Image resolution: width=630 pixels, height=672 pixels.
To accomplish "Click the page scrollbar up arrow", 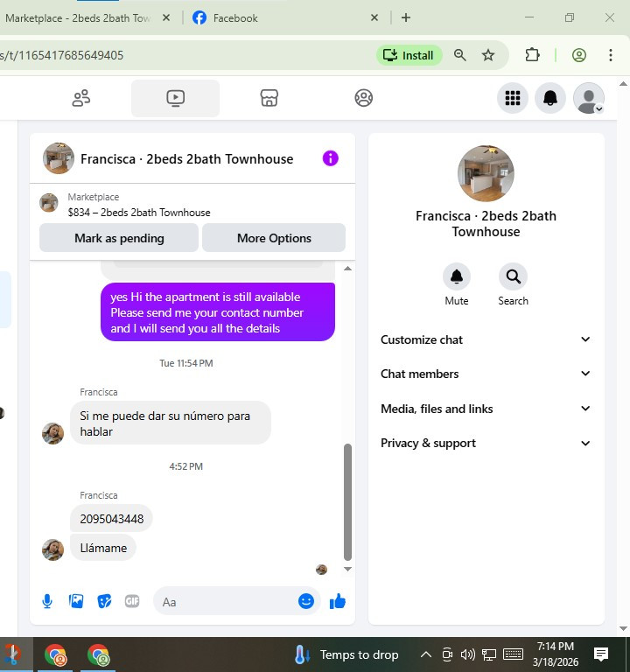I will point(623,84).
